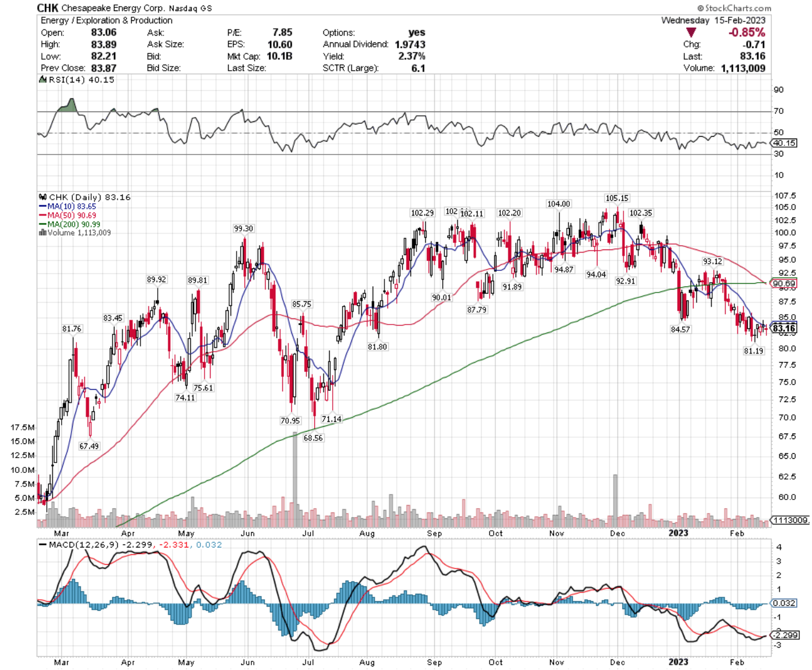Click the StockCharts.com copyright label
The width and height of the screenshot is (812, 670).
point(734,8)
